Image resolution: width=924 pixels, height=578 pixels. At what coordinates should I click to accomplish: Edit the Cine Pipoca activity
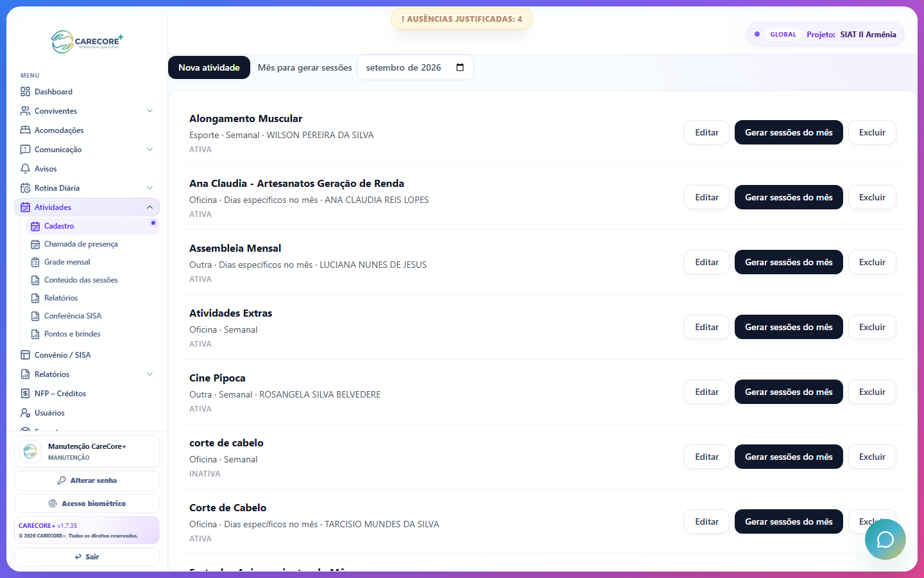pos(706,392)
